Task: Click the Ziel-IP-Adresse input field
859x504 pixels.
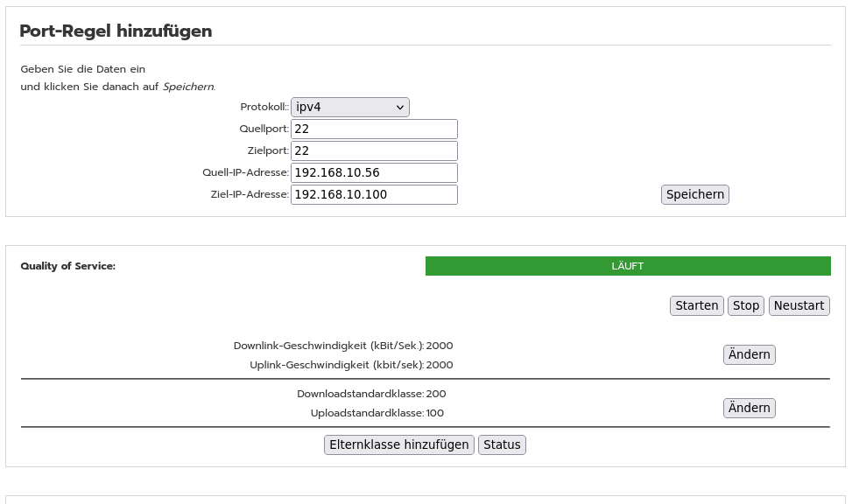Action: pos(374,194)
